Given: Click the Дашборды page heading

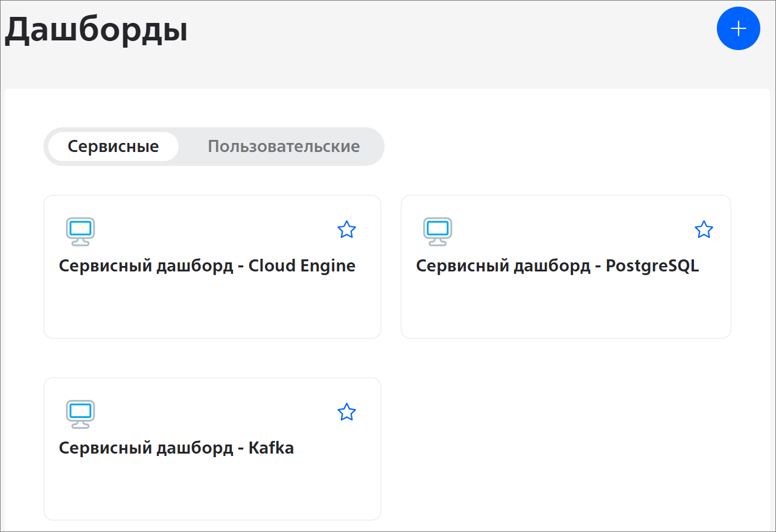Looking at the screenshot, I should pyautogui.click(x=97, y=30).
